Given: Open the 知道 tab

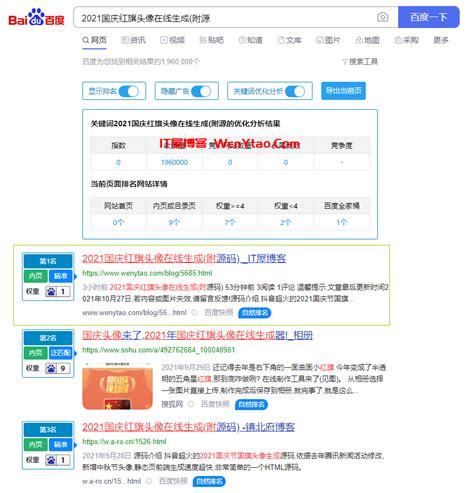Looking at the screenshot, I should coord(251,40).
